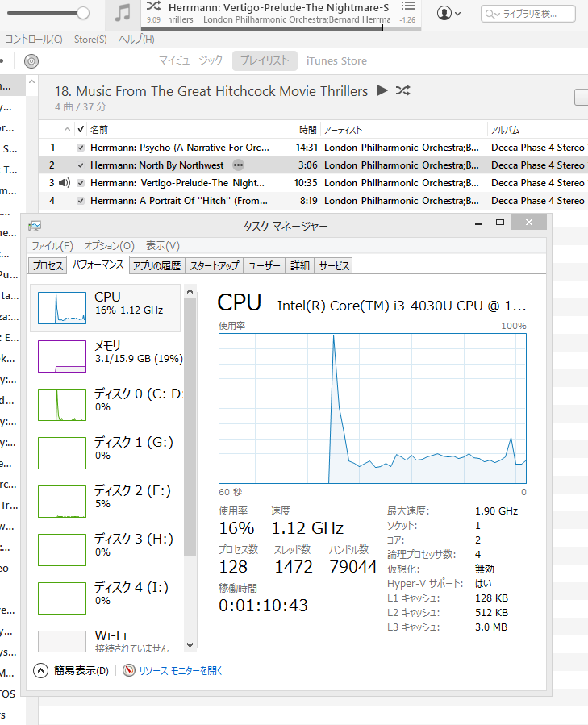Screen dimensions: 588x725
Task: Select the メモリ memory graph thumbnail
Action: coord(62,356)
